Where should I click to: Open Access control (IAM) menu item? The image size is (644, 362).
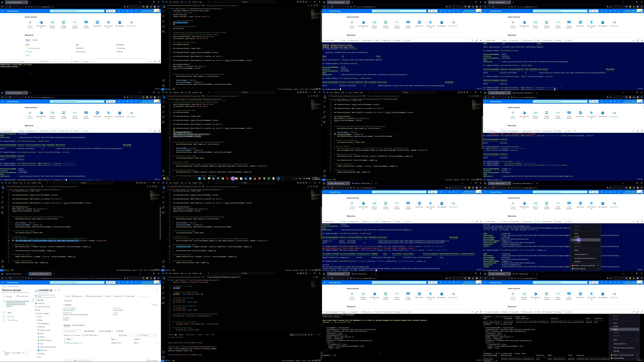point(42,307)
